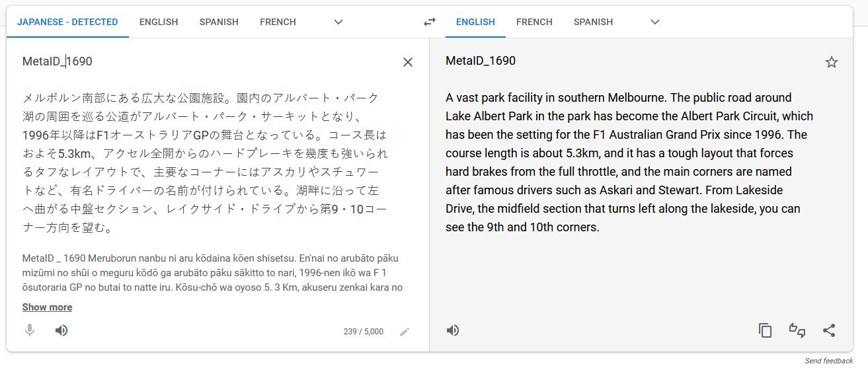Viewport: 868px width, 372px height.
Task: Expand source language list
Action: pyautogui.click(x=338, y=22)
